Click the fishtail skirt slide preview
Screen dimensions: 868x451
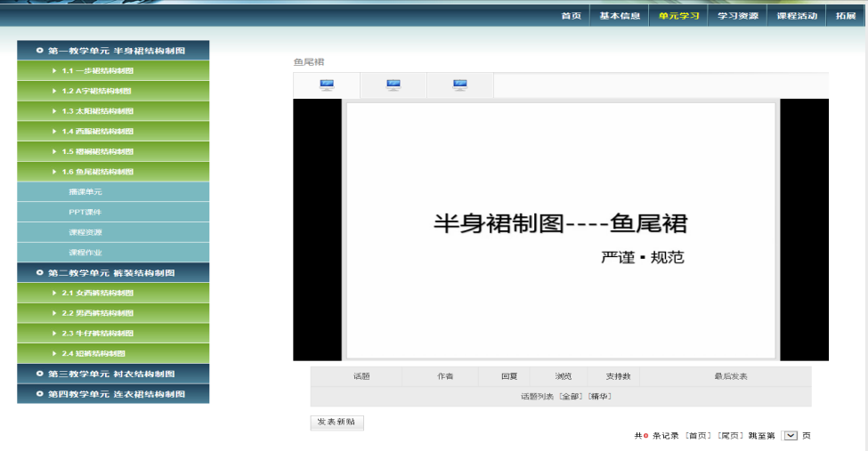[x=560, y=230]
